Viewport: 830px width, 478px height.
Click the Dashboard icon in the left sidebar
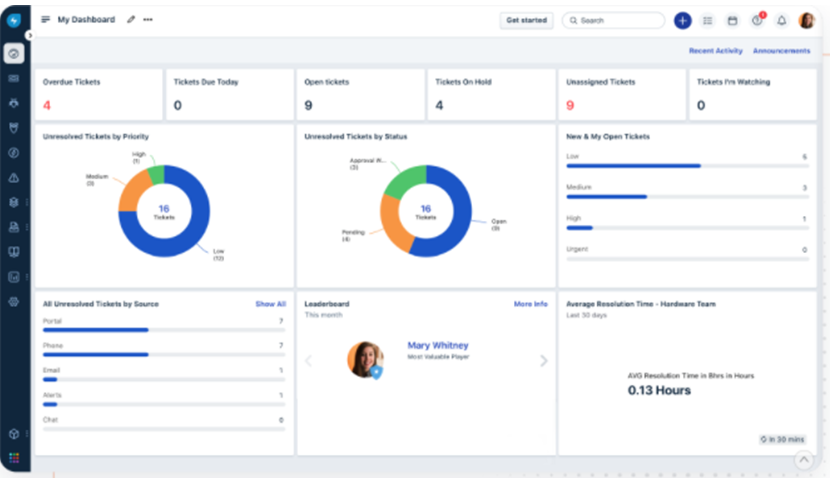pos(14,53)
